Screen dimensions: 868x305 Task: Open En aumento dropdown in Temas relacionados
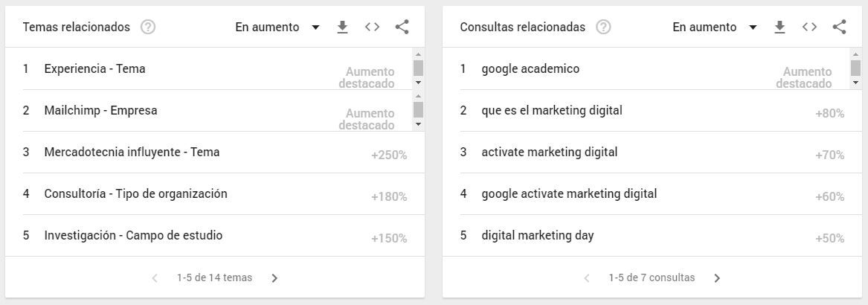click(x=277, y=28)
